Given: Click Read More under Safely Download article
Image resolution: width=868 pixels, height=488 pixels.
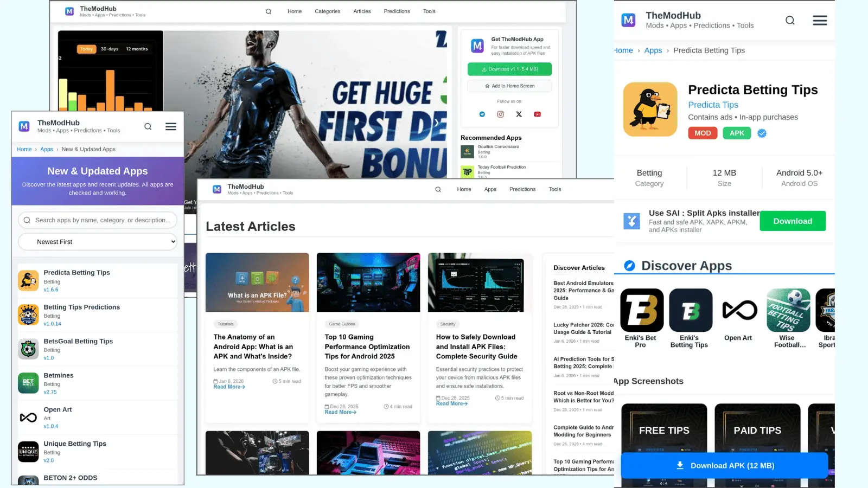Looking at the screenshot, I should point(451,404).
